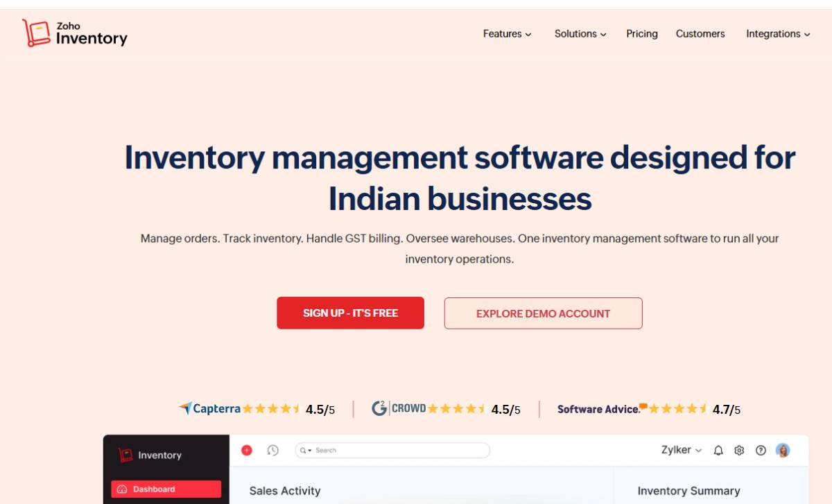
Task: Click the Capterra 4.5/5 rating
Action: click(320, 410)
